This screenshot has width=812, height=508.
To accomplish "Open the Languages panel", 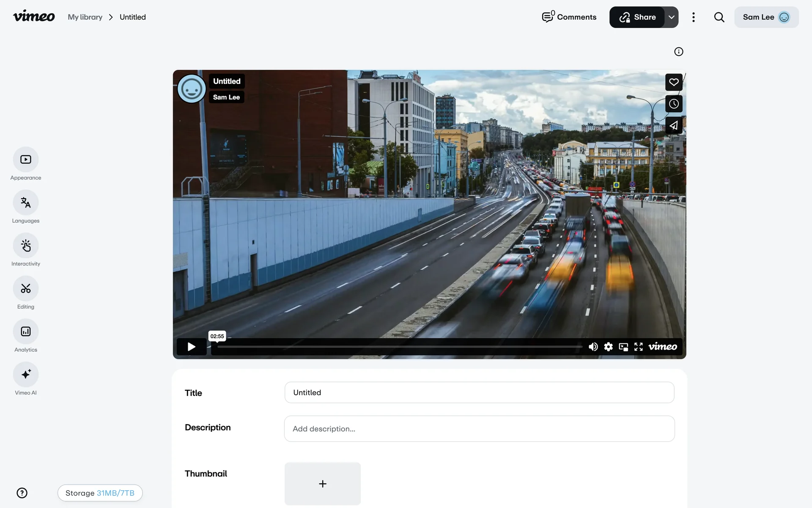I will 26,203.
